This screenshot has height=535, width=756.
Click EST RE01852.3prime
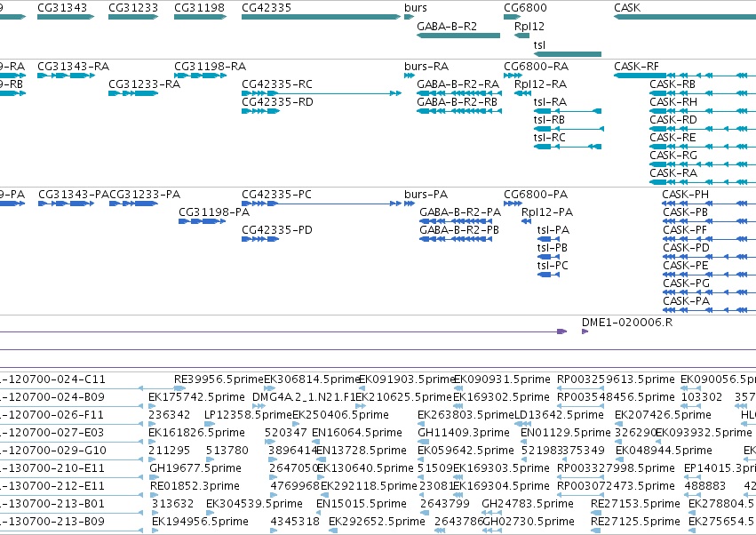[153, 495]
